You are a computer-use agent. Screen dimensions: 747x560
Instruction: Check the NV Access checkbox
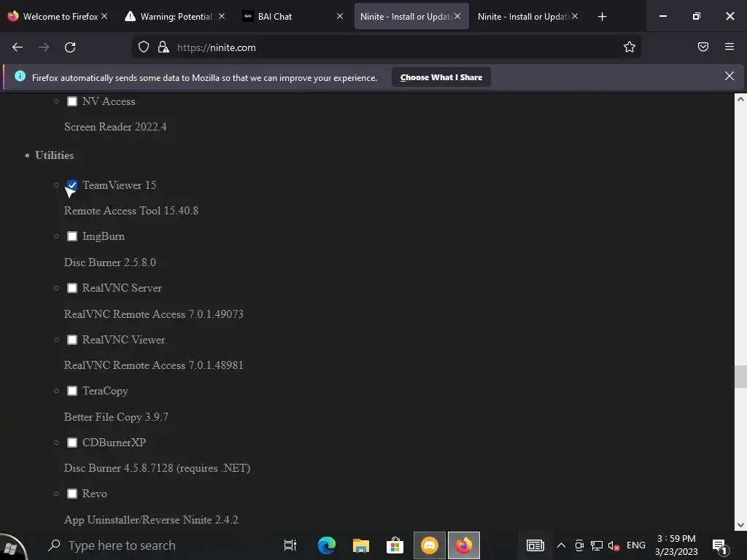coord(72,101)
